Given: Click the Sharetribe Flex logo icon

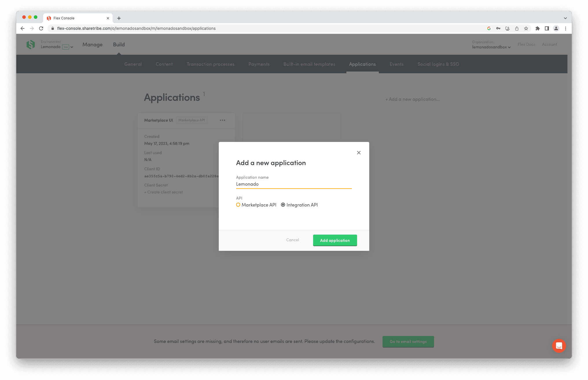Looking at the screenshot, I should (x=31, y=44).
